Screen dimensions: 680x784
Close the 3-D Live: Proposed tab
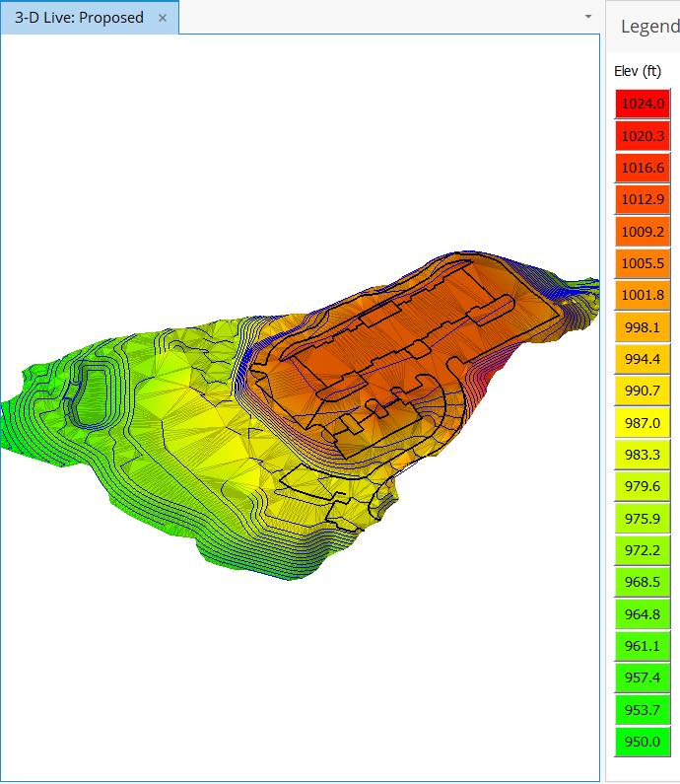point(163,18)
